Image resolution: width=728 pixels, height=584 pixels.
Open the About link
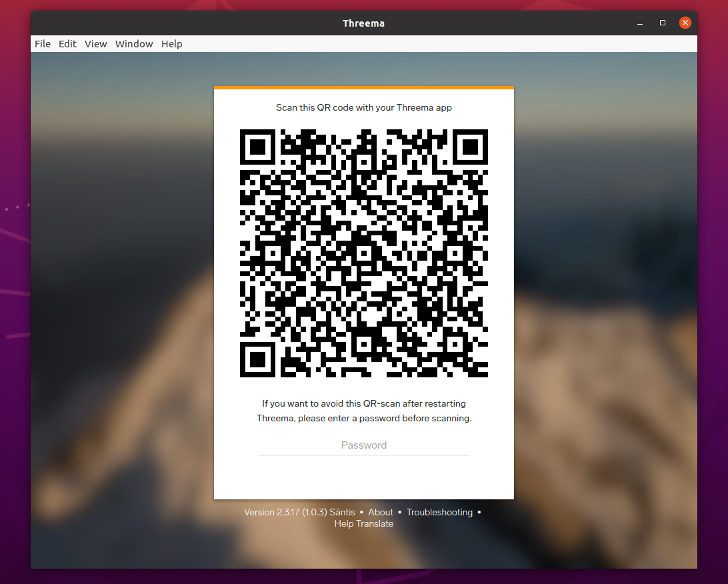coord(380,512)
